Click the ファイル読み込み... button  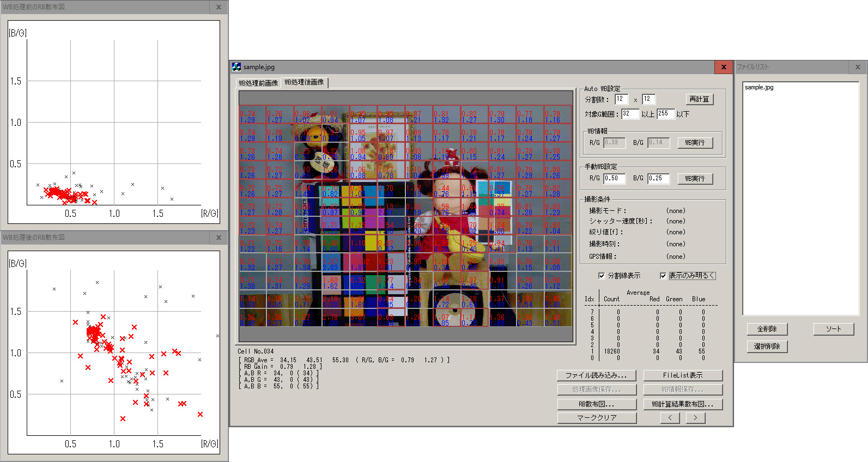tap(596, 375)
